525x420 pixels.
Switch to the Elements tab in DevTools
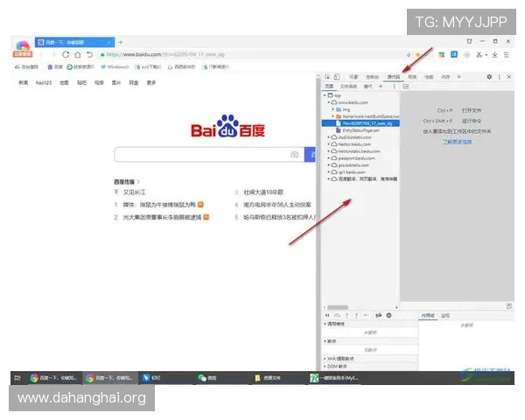click(x=353, y=77)
